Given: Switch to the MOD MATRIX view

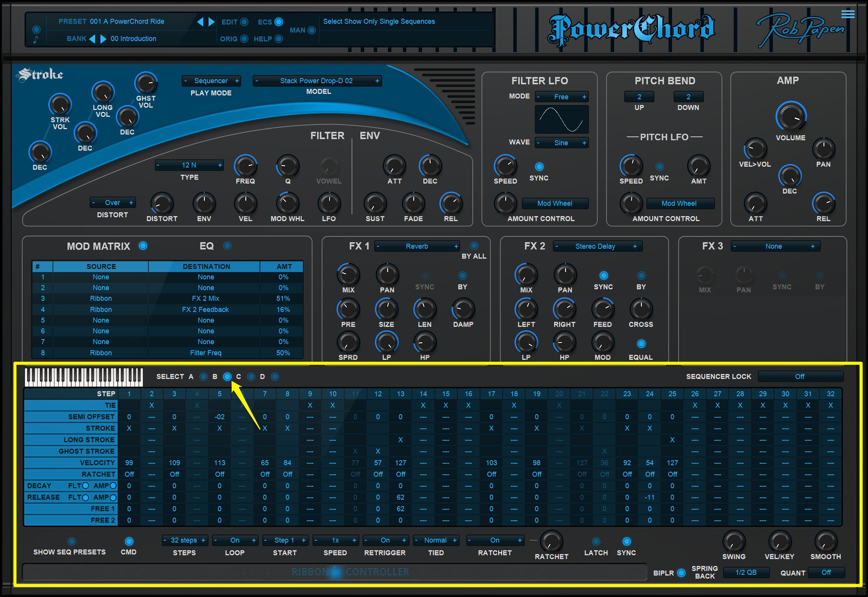Looking at the screenshot, I should coord(143,246).
